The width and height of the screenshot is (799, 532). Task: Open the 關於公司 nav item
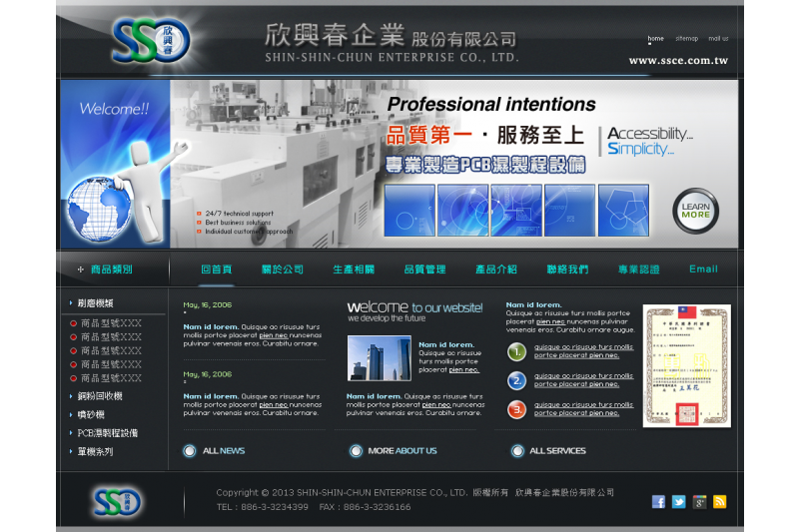[x=283, y=269]
